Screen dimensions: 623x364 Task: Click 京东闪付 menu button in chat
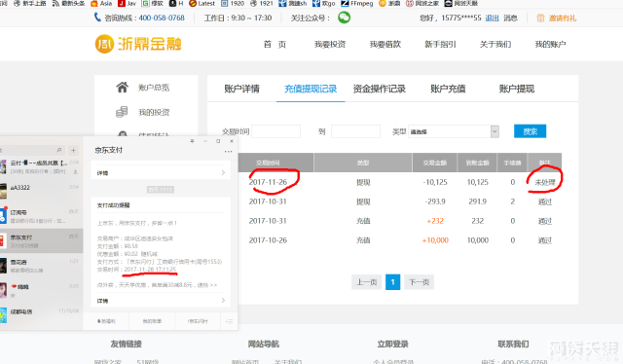pyautogui.click(x=198, y=321)
